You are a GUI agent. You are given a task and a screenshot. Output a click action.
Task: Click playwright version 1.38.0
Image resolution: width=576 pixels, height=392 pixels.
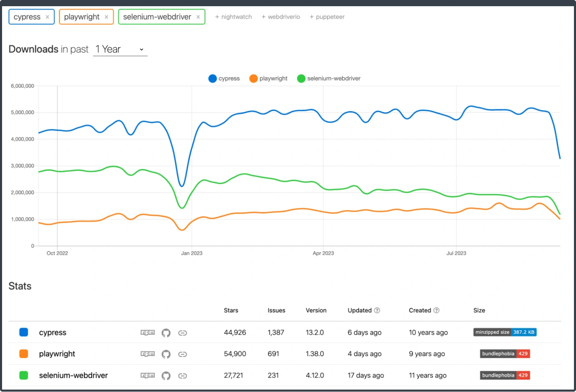pyautogui.click(x=315, y=354)
